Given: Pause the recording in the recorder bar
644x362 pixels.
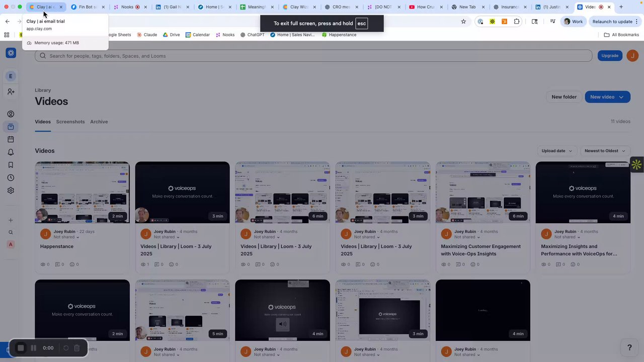Looking at the screenshot, I should (x=34, y=348).
